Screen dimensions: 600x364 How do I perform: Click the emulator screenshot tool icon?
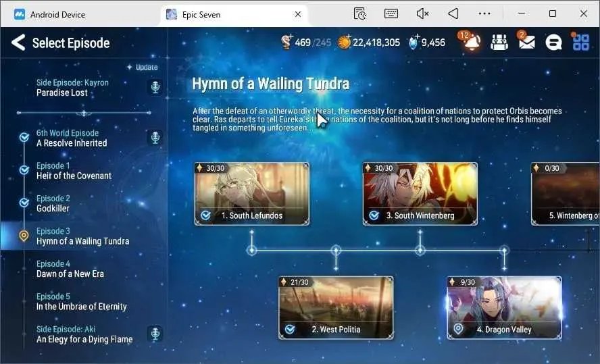[x=359, y=14]
